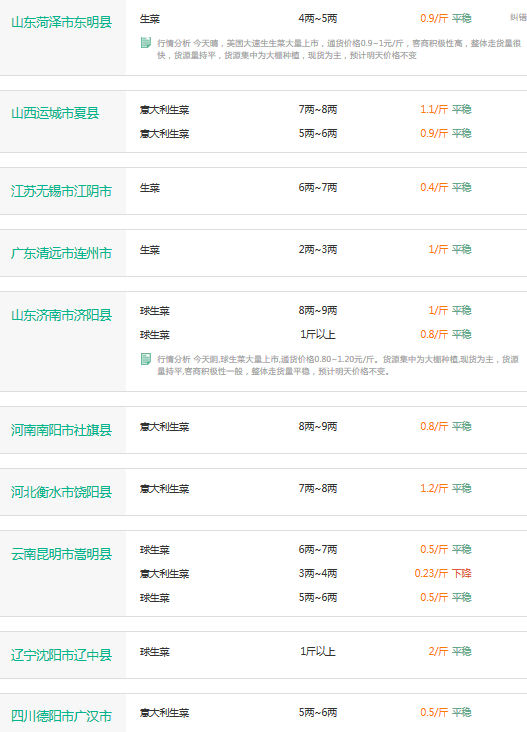Open the 四川德阳市广汉市 location link
527x732 pixels.
(62, 716)
